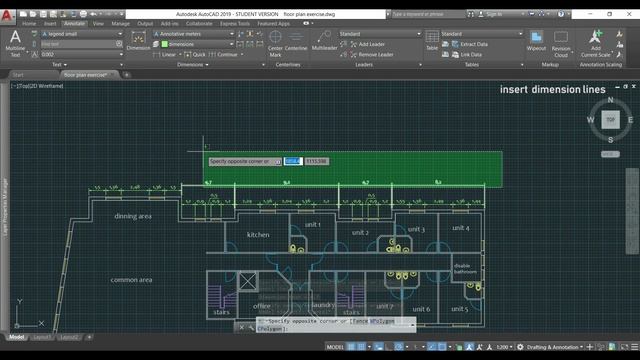Click Extract Data
640x360 pixels.
[x=469, y=44]
